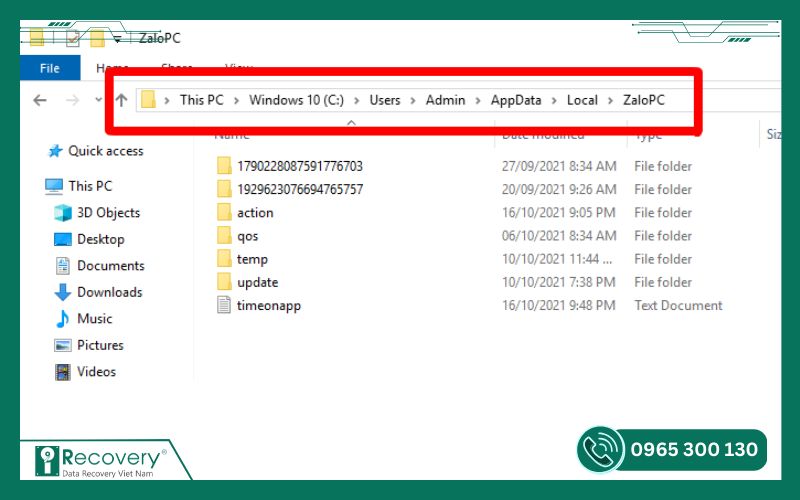Viewport: 800px width, 500px height.
Task: Click the timeonapp document icon
Action: pyautogui.click(x=223, y=306)
